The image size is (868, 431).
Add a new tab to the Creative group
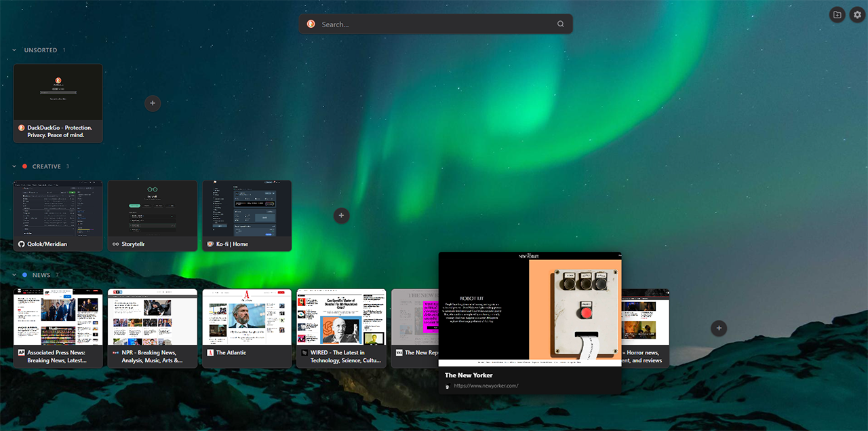coord(342,215)
